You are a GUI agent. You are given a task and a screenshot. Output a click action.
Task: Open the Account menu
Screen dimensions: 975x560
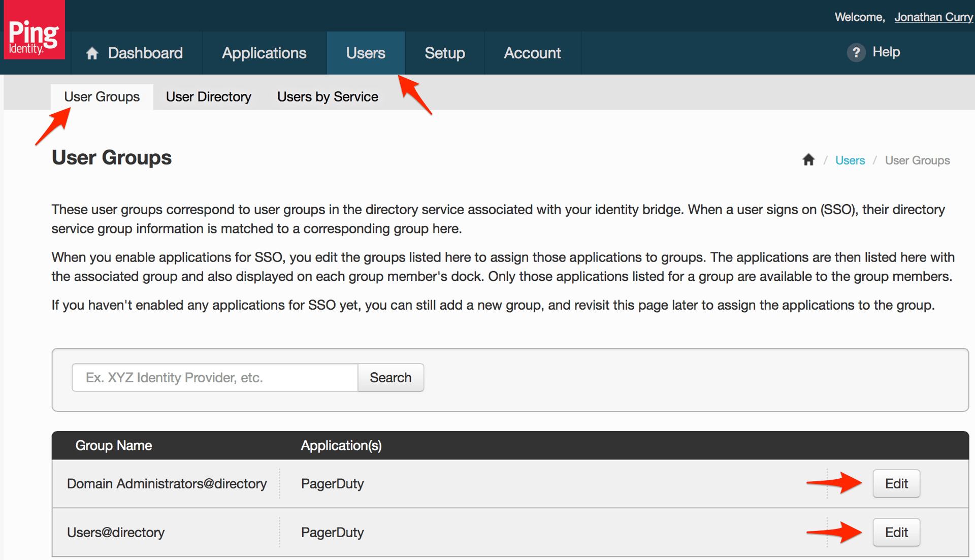pyautogui.click(x=532, y=53)
